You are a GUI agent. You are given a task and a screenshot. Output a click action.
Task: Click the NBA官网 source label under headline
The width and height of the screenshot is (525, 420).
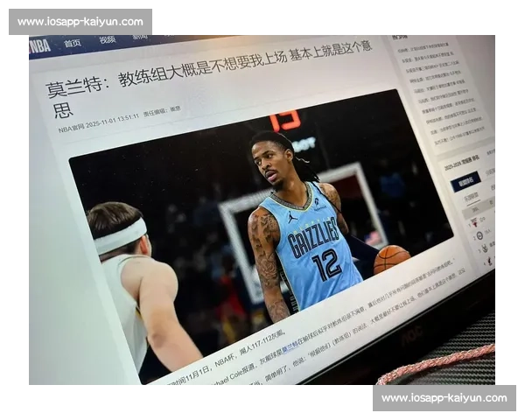point(73,129)
